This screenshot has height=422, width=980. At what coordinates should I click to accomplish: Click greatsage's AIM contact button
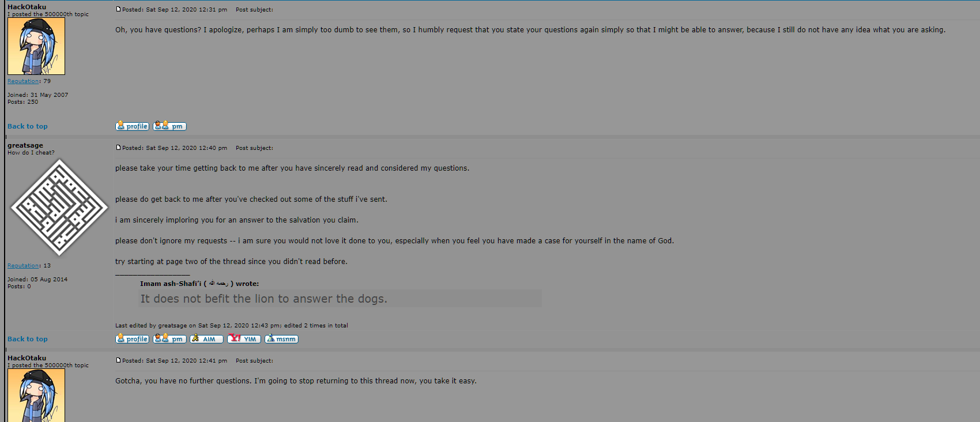coord(206,339)
